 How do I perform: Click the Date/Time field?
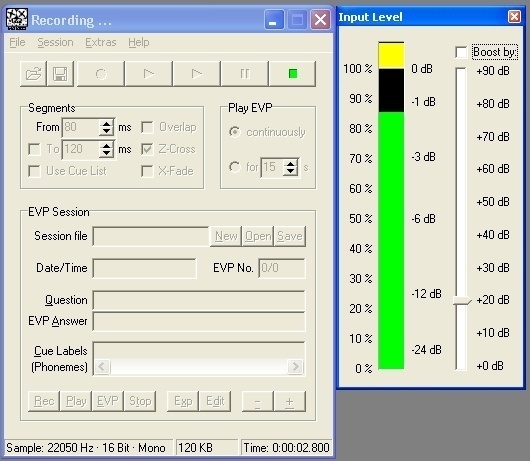coord(145,268)
